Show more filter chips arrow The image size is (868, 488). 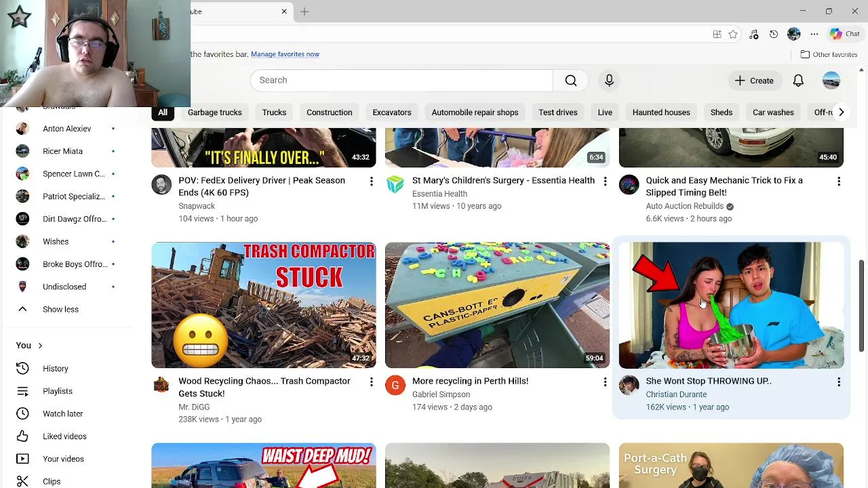pyautogui.click(x=841, y=113)
